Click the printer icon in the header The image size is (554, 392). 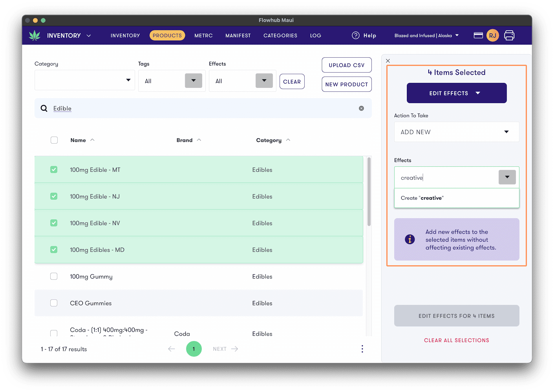tap(509, 35)
